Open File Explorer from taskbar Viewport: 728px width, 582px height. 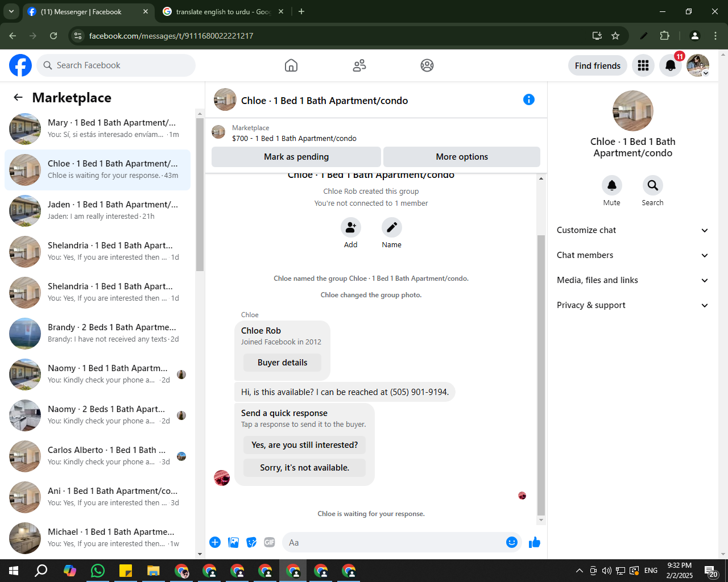[x=153, y=571]
